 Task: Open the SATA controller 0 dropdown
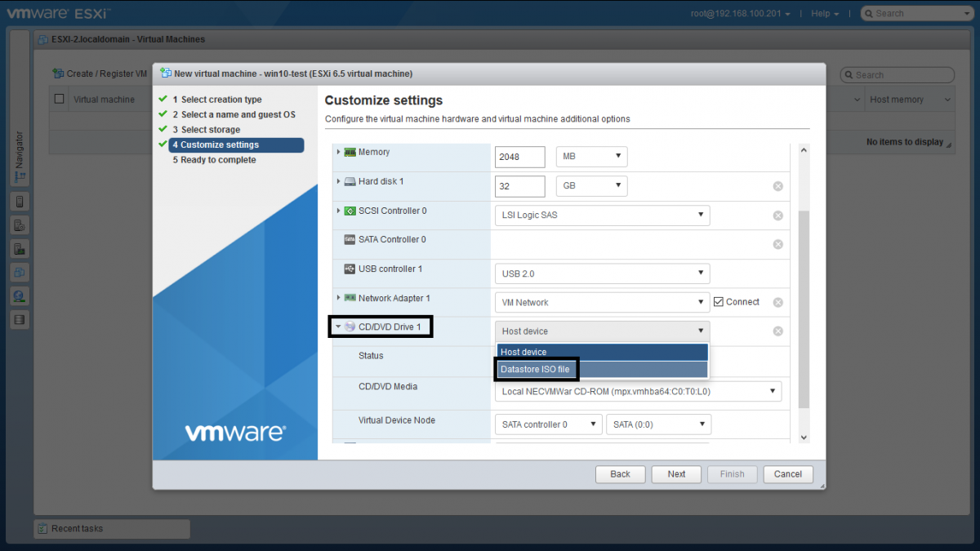549,424
